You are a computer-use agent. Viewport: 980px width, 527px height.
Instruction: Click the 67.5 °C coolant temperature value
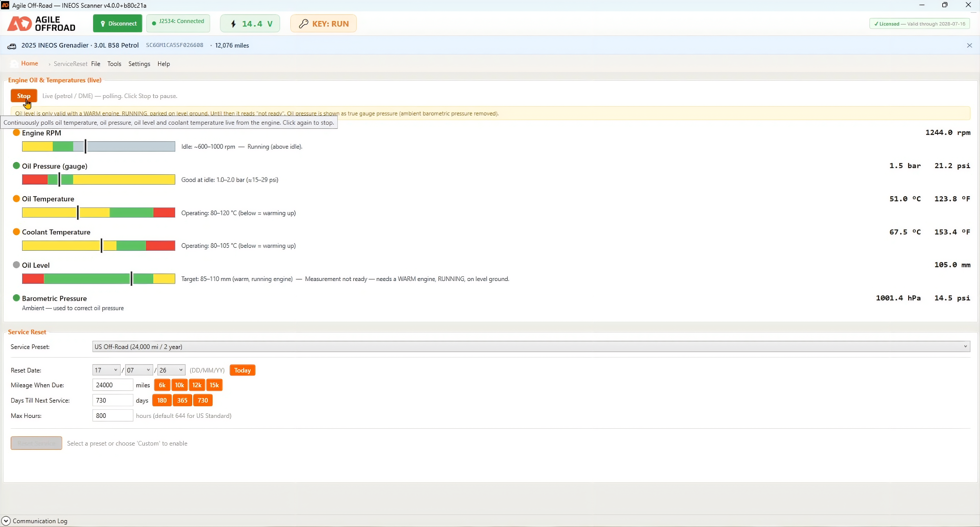905,232
